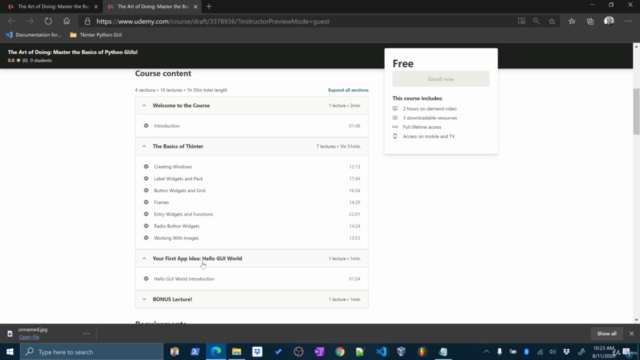Open Google Chrome from the taskbar
This screenshot has height=360, width=640.
point(340,352)
